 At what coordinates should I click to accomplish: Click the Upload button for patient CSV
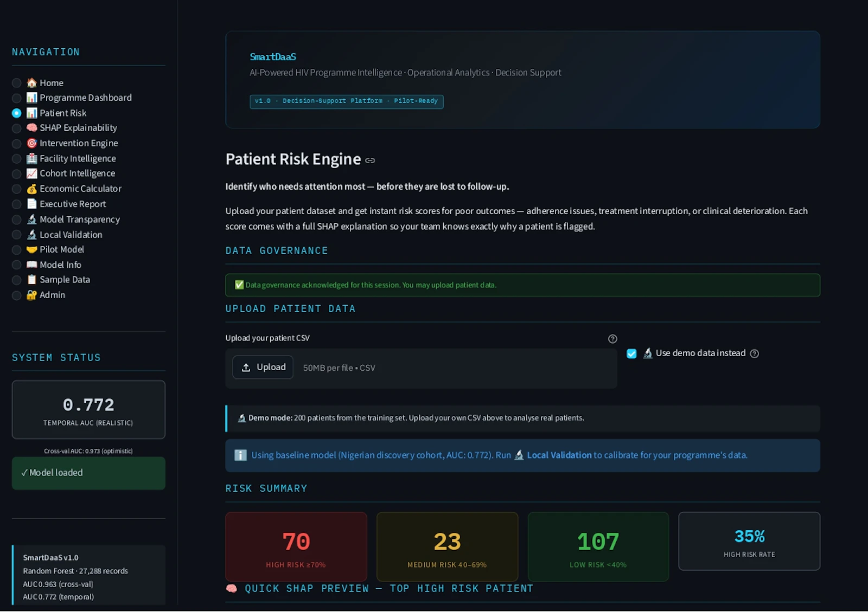point(263,368)
